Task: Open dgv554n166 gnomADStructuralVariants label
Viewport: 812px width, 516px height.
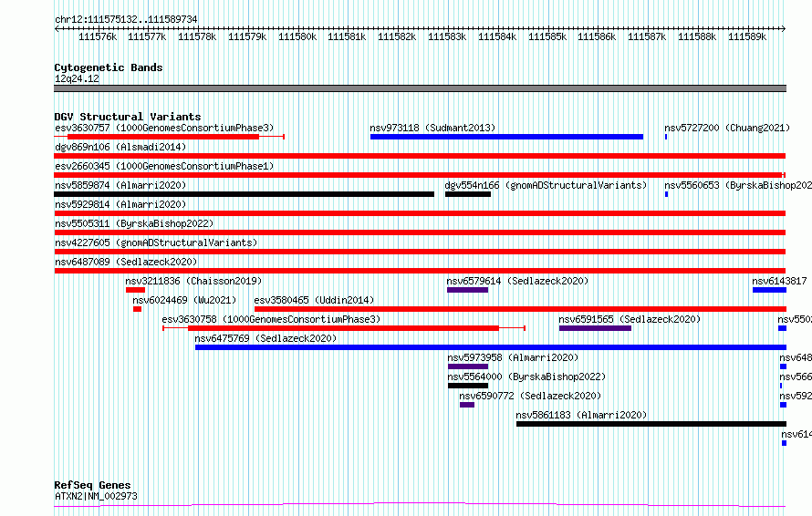Action: pos(546,185)
